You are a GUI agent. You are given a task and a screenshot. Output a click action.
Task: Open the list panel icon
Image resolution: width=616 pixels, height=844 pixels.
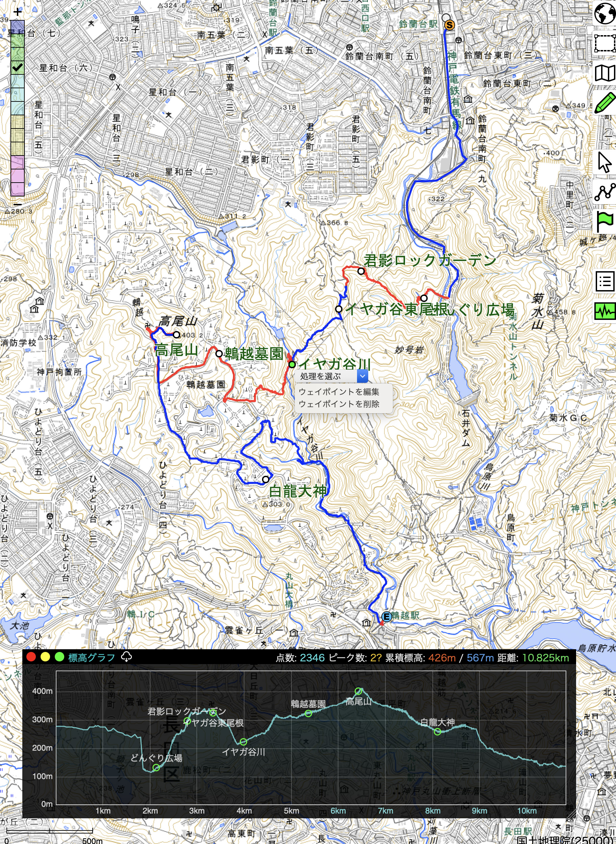[x=605, y=281]
